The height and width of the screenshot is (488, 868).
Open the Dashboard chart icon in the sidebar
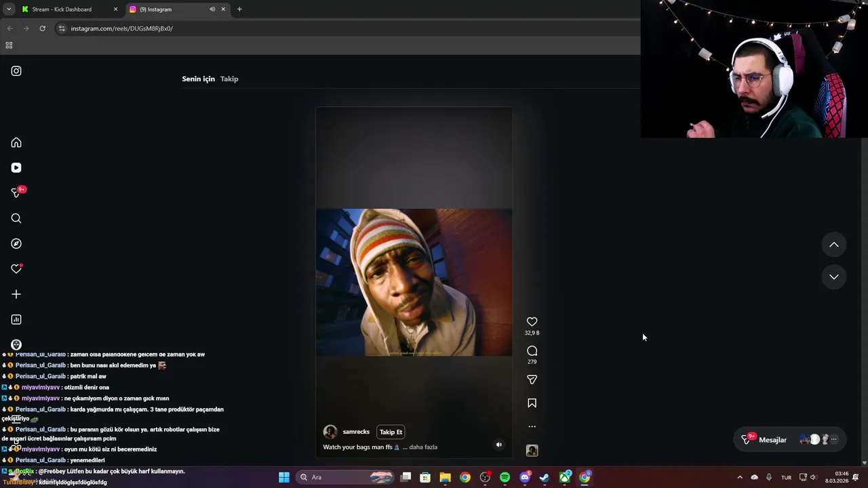click(x=16, y=319)
